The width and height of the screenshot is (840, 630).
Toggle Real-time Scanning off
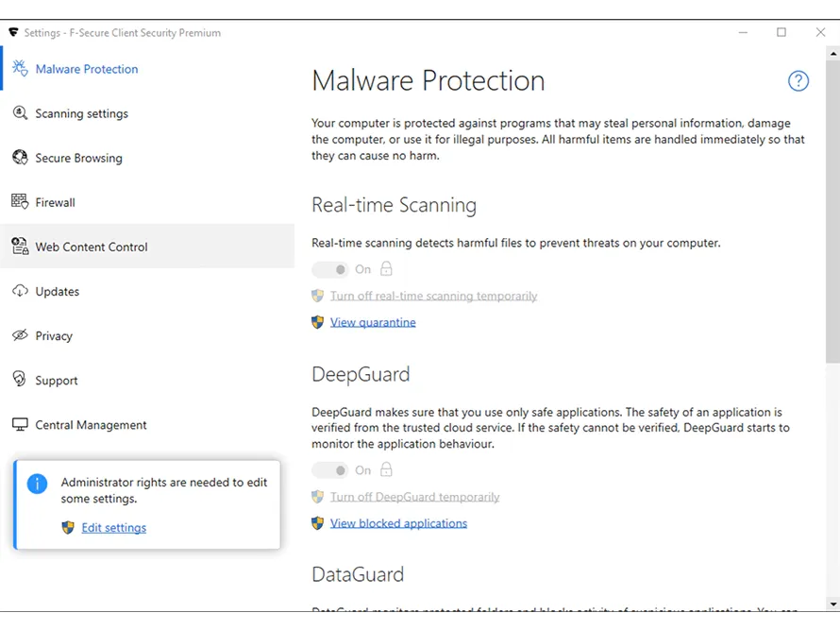[330, 269]
